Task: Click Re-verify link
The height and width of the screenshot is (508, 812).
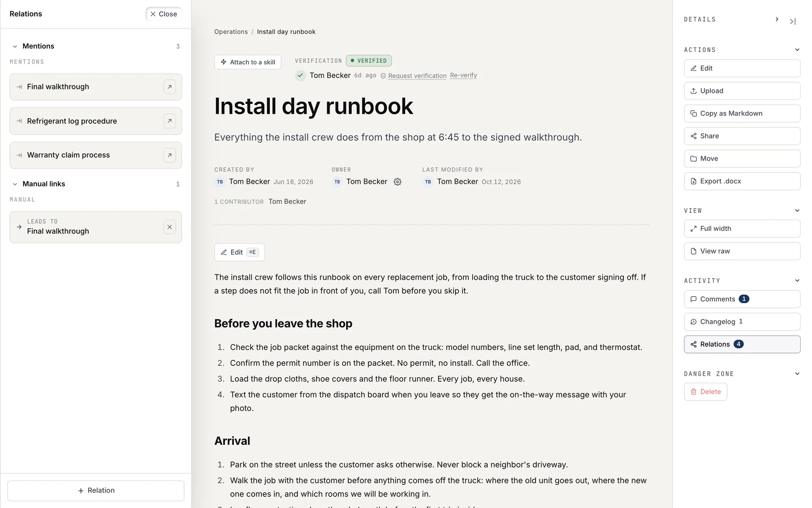Action: pyautogui.click(x=463, y=75)
